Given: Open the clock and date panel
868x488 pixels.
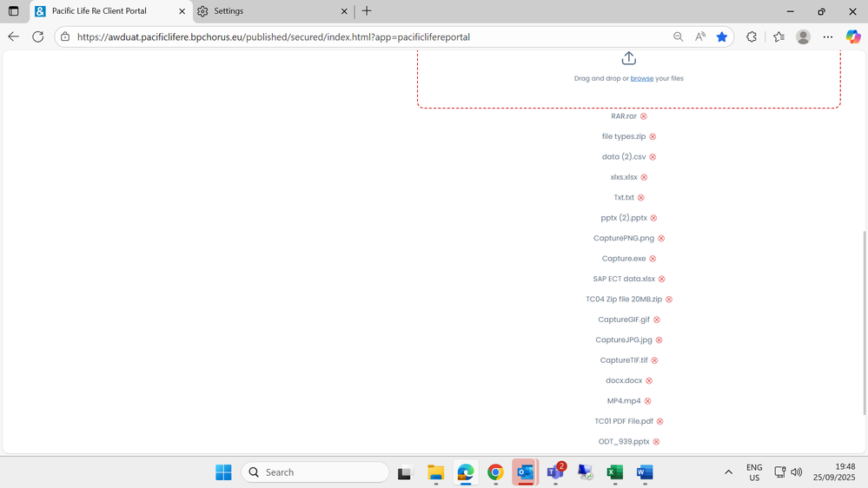Looking at the screenshot, I should pyautogui.click(x=834, y=472).
